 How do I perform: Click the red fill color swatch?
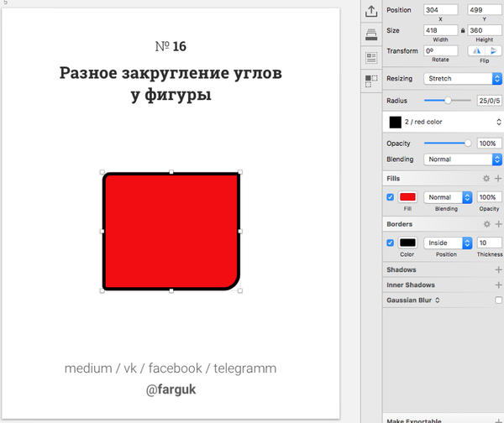[x=407, y=197]
